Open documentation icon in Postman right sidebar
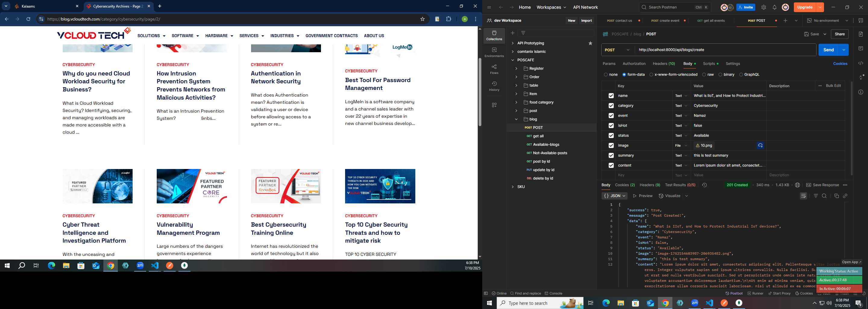Viewport: 868px width, 309px height. (x=860, y=34)
